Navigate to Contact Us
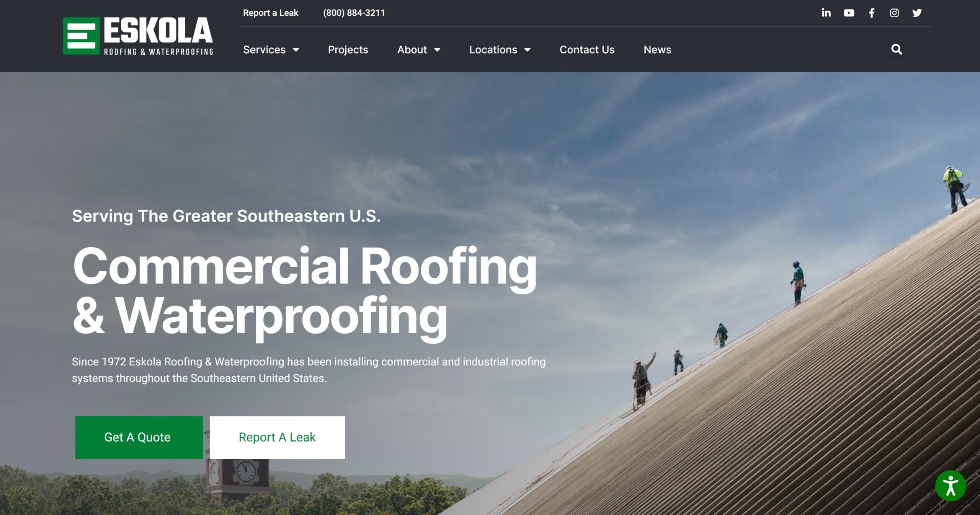980x515 pixels. coord(587,50)
